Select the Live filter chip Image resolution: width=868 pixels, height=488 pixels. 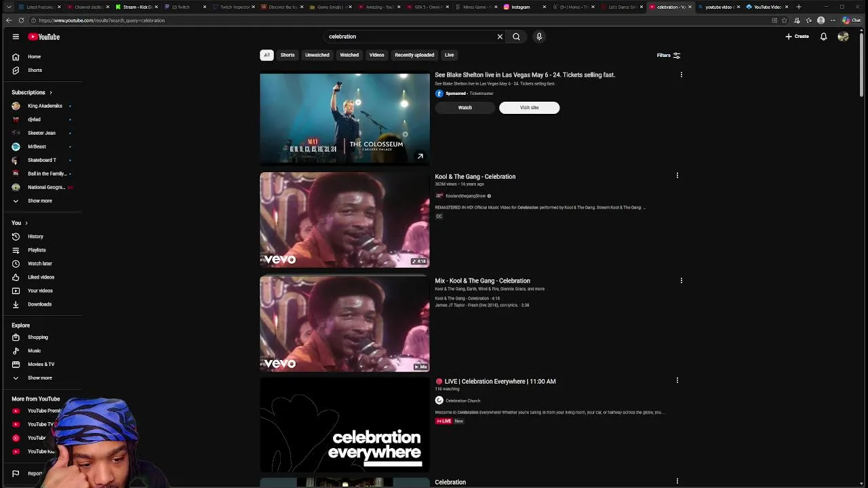tap(449, 55)
